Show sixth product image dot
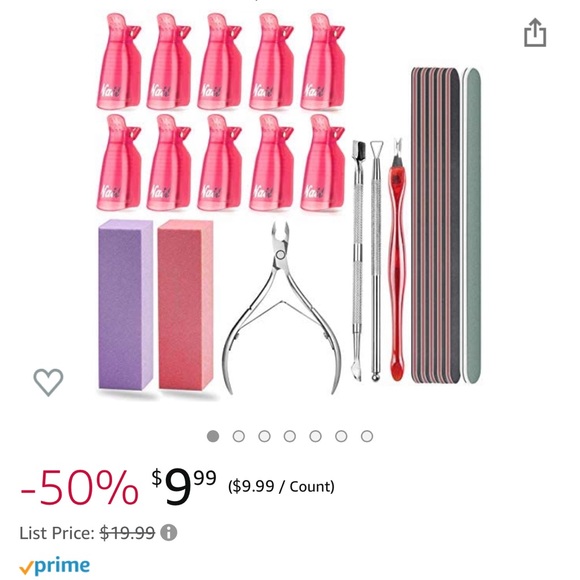 (341, 436)
